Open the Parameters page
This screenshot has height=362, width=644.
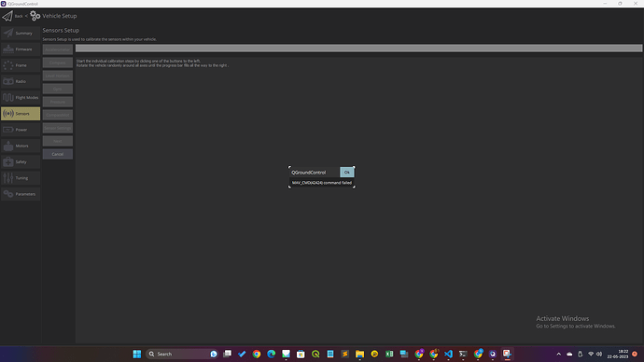[x=21, y=194]
